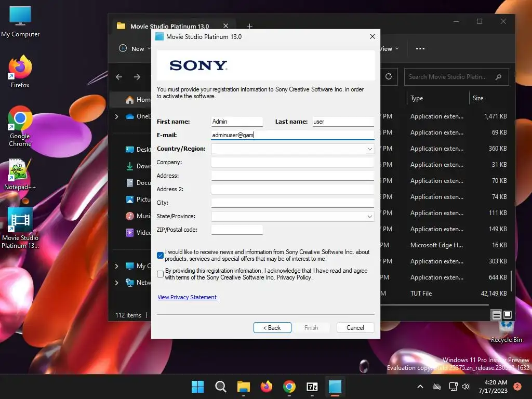This screenshot has width=532, height=399.
Task: Uncheck receive news from Sony checkbox
Action: tap(160, 256)
